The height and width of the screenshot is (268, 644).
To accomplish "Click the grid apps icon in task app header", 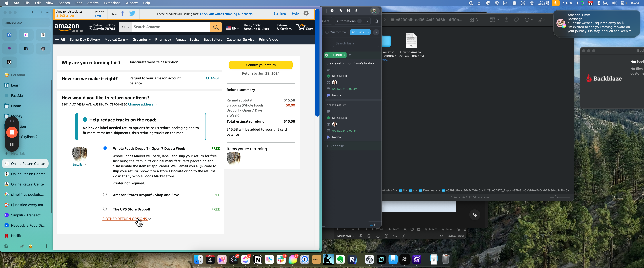I will 365,11.
